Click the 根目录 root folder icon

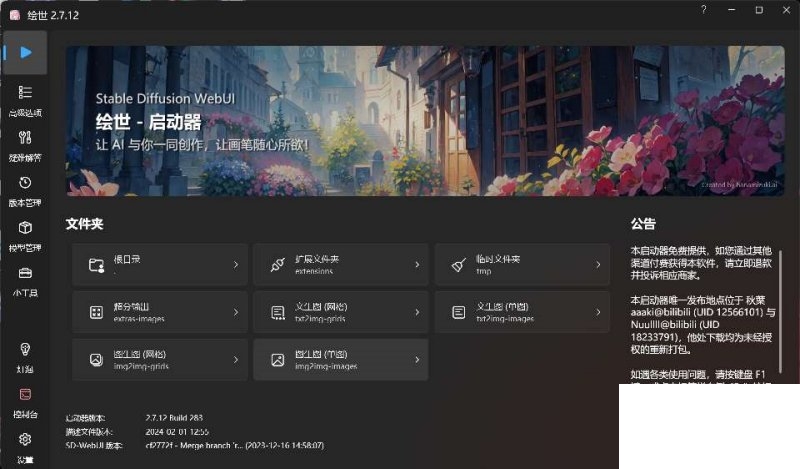pos(96,265)
